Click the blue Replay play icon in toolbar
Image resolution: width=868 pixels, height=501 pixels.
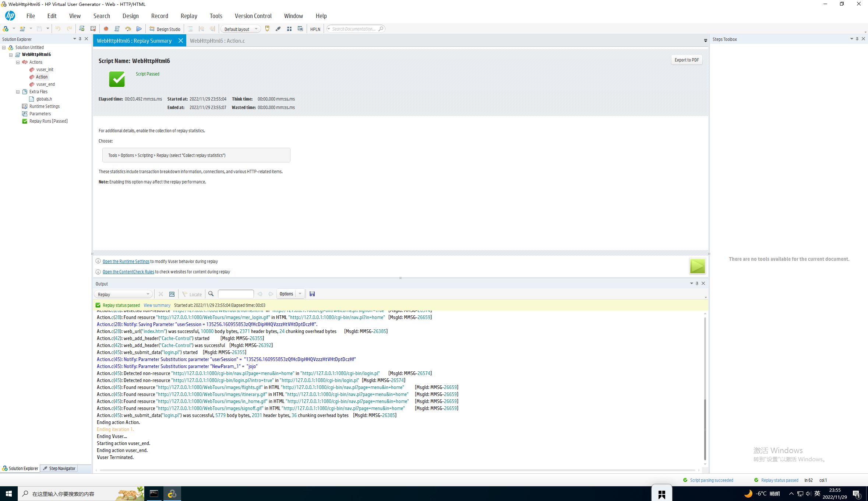pos(139,29)
